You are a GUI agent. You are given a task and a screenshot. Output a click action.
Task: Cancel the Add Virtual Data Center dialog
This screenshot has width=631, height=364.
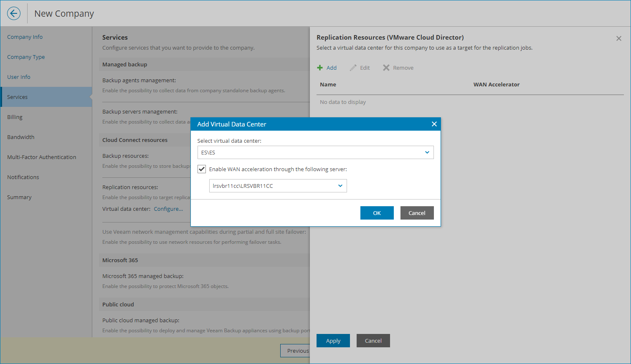coord(417,213)
